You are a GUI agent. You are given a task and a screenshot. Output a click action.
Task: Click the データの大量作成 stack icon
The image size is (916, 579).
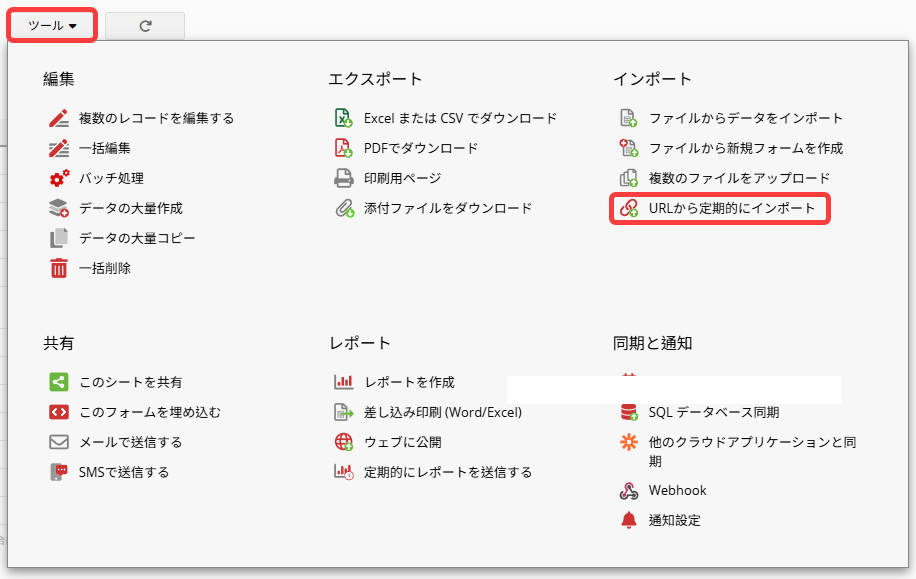click(x=58, y=208)
